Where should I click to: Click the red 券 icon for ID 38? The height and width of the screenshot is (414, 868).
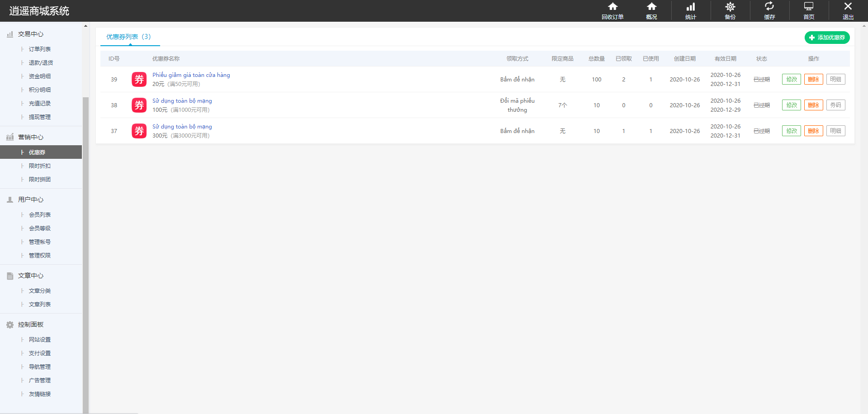139,105
